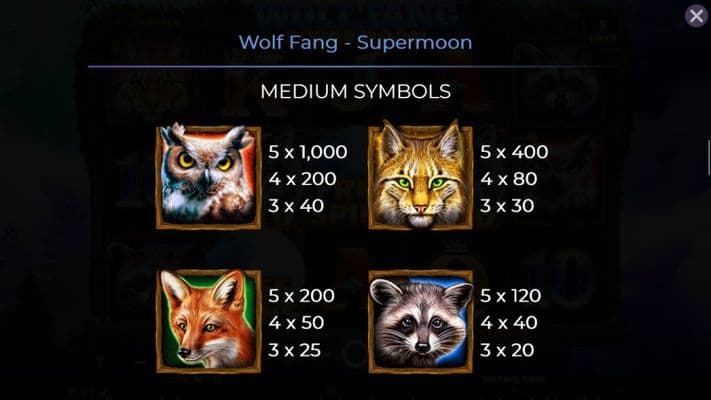
Task: Click the red fox symbol image
Action: coord(208,321)
